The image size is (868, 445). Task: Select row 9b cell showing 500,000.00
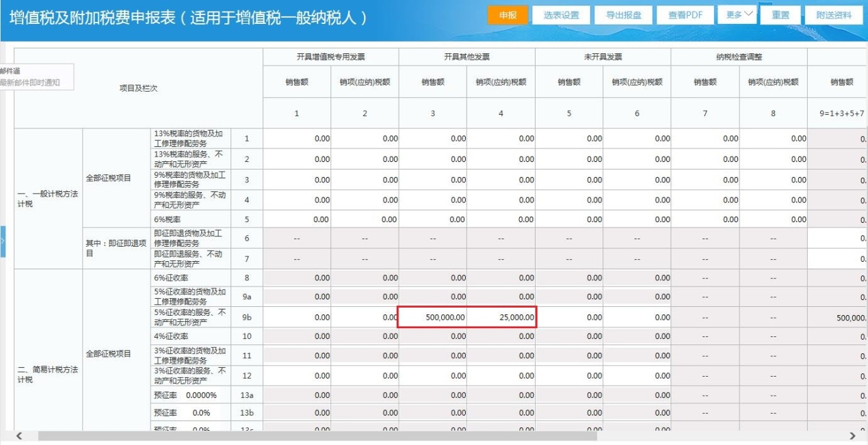433,317
